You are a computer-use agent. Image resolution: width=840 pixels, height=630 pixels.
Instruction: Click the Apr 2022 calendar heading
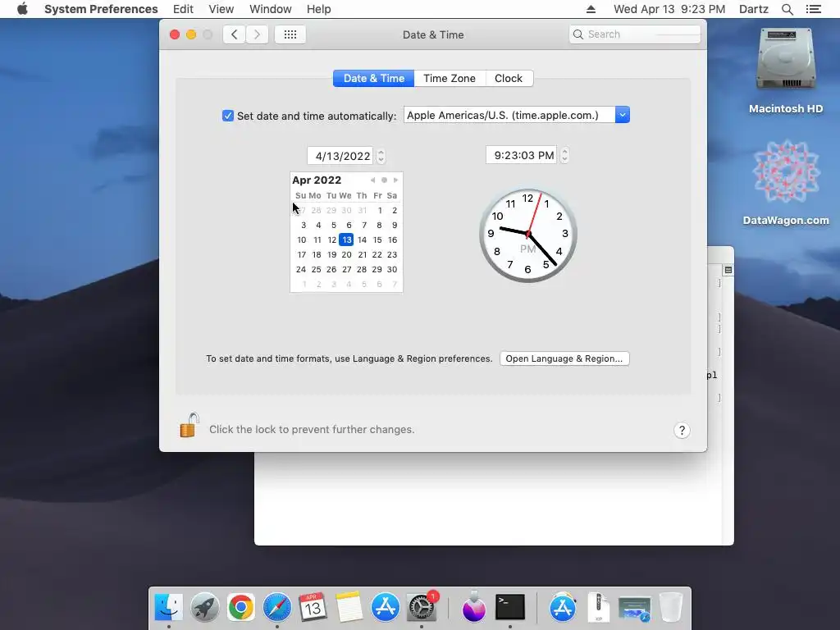pyautogui.click(x=317, y=180)
